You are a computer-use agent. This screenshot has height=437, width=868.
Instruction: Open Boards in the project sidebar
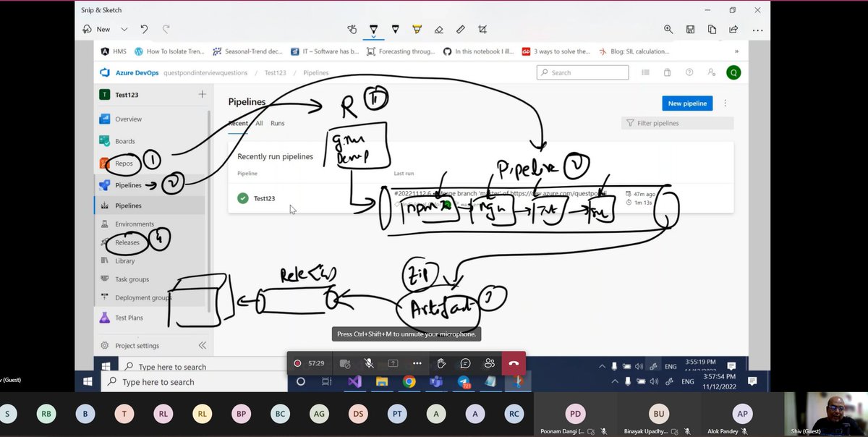tap(125, 141)
